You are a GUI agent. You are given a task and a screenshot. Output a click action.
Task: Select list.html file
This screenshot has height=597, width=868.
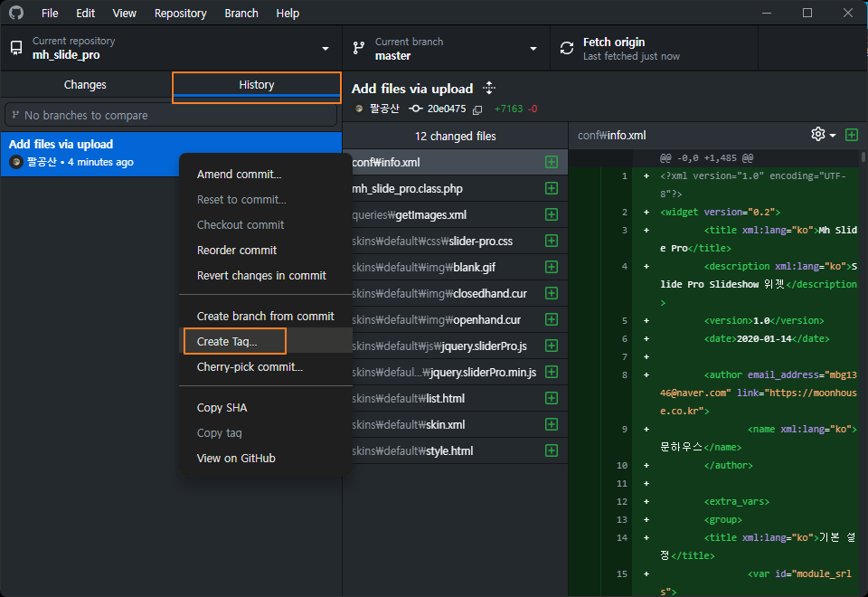click(x=455, y=398)
